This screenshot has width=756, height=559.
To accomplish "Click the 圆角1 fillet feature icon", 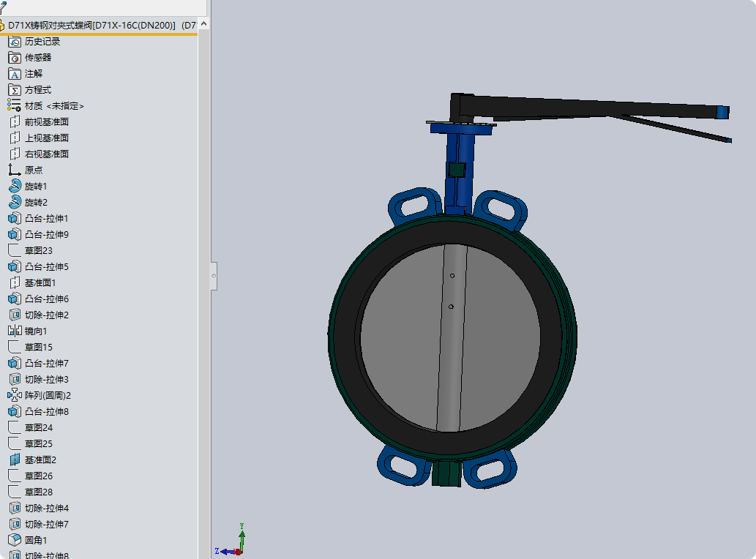I will point(15,540).
